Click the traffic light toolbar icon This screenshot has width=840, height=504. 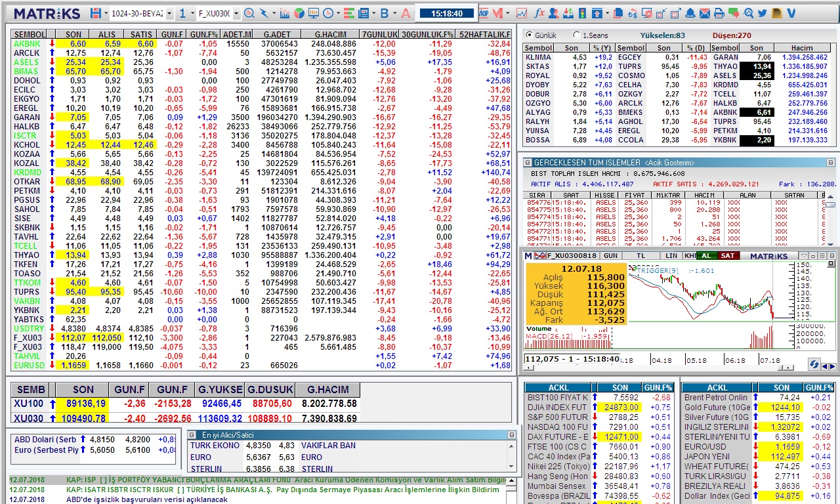click(x=583, y=13)
